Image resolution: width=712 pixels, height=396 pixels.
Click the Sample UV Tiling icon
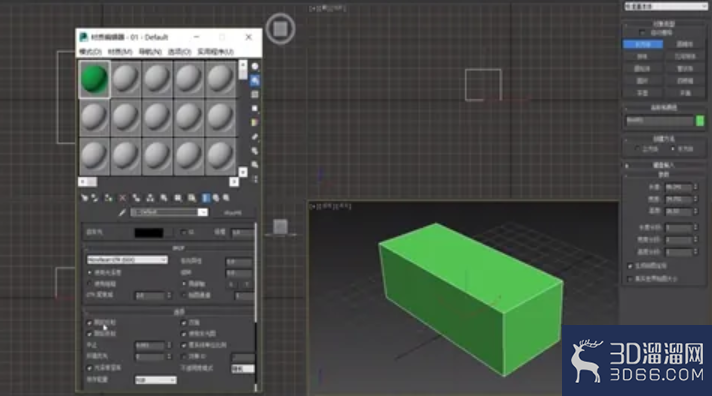[255, 109]
